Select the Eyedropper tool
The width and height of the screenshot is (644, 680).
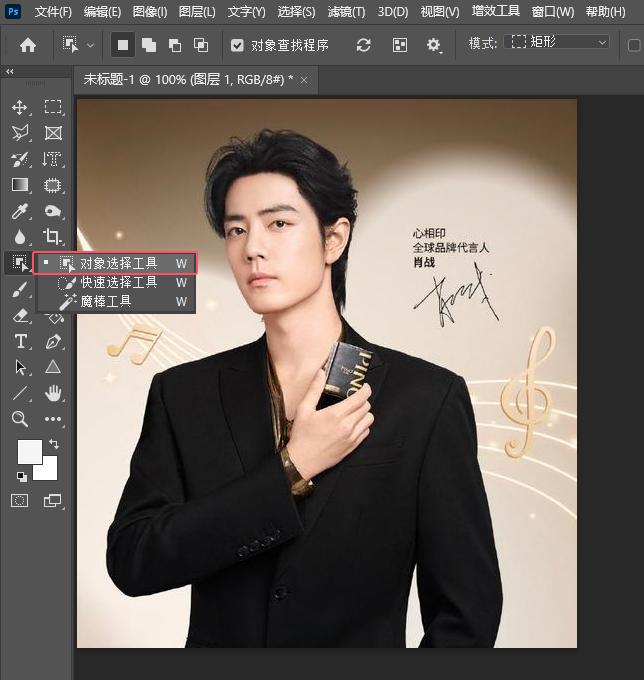[x=20, y=211]
